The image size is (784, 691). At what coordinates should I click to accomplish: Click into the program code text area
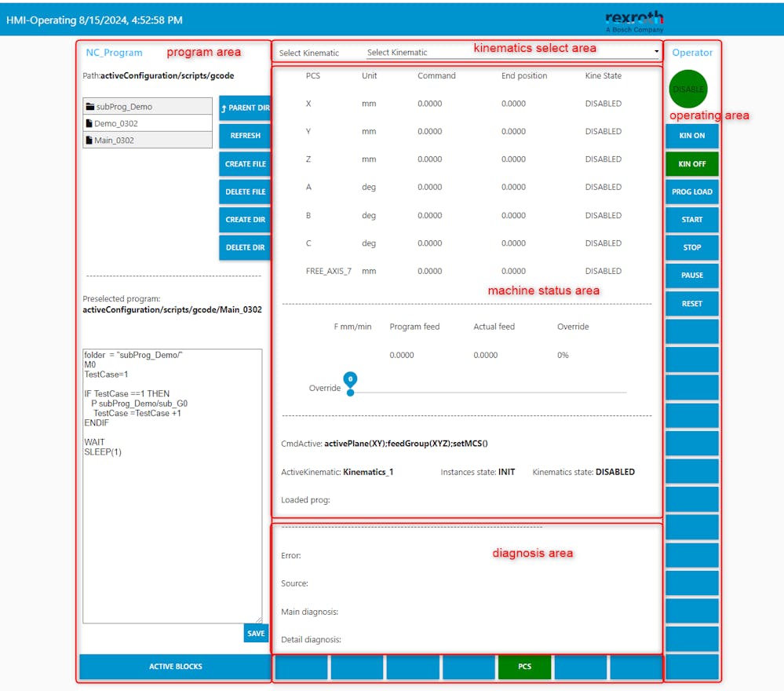172,486
